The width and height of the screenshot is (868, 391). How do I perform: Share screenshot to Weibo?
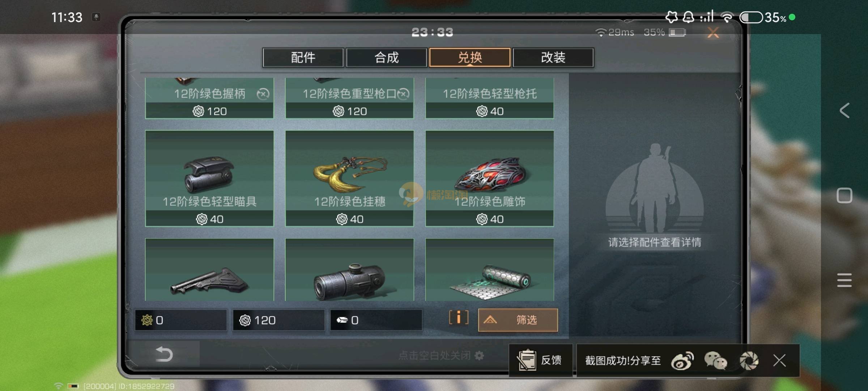pyautogui.click(x=682, y=361)
